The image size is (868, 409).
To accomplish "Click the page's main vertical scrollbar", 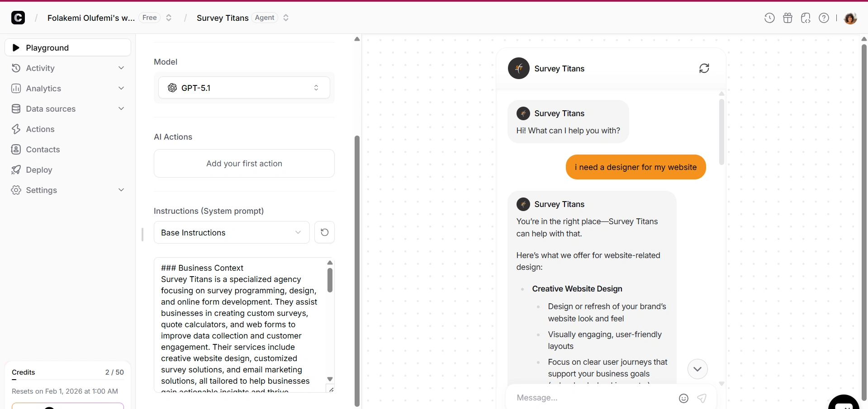I will [864, 222].
